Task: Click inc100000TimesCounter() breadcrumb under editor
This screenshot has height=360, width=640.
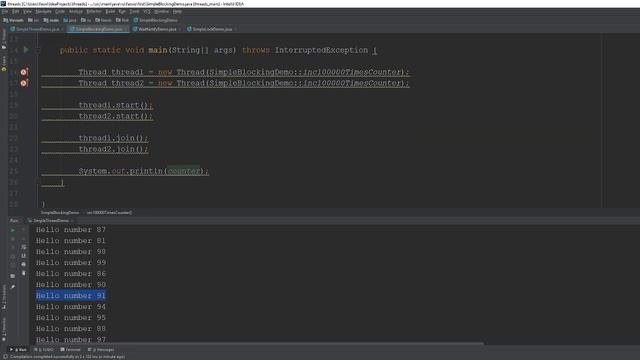Action: 109,213
